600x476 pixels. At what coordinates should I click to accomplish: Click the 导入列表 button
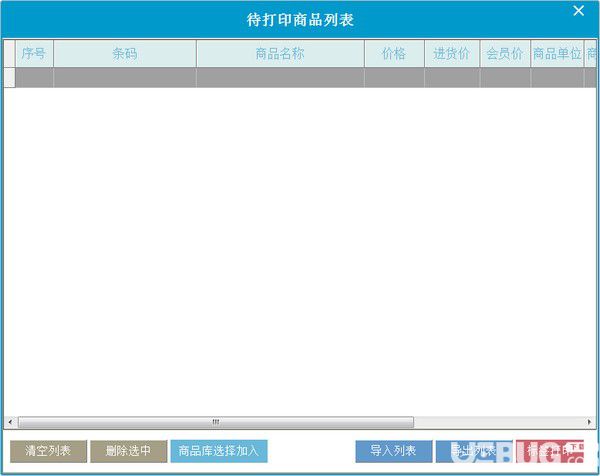(394, 451)
